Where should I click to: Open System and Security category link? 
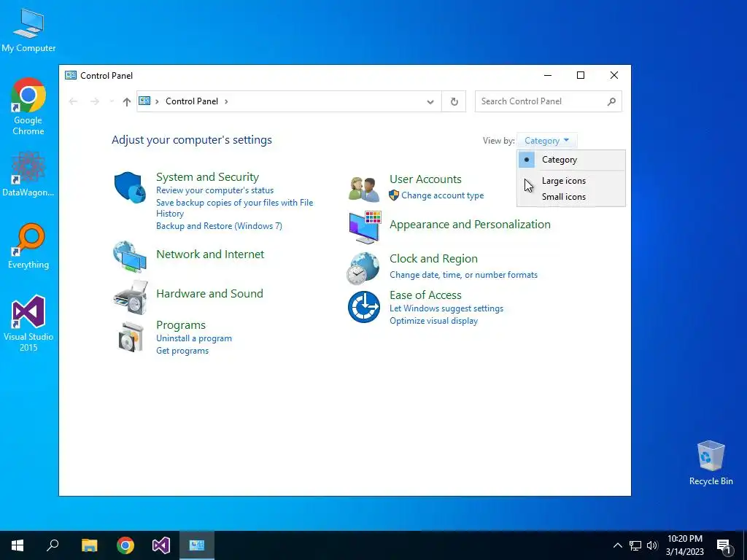(x=207, y=176)
